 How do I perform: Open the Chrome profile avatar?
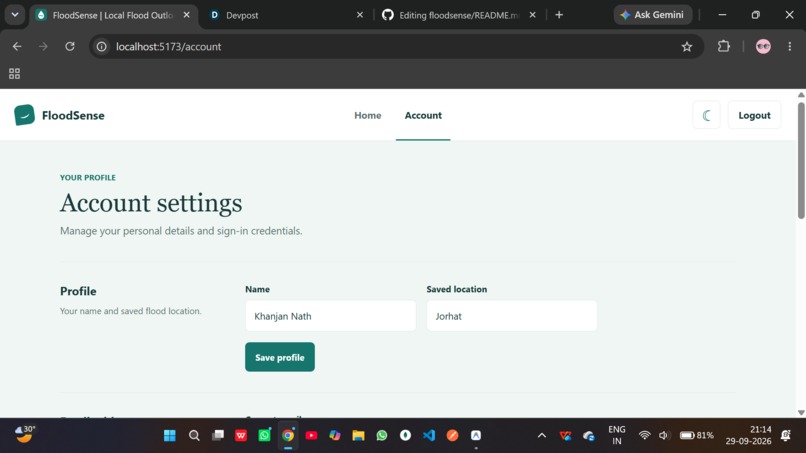(x=763, y=46)
